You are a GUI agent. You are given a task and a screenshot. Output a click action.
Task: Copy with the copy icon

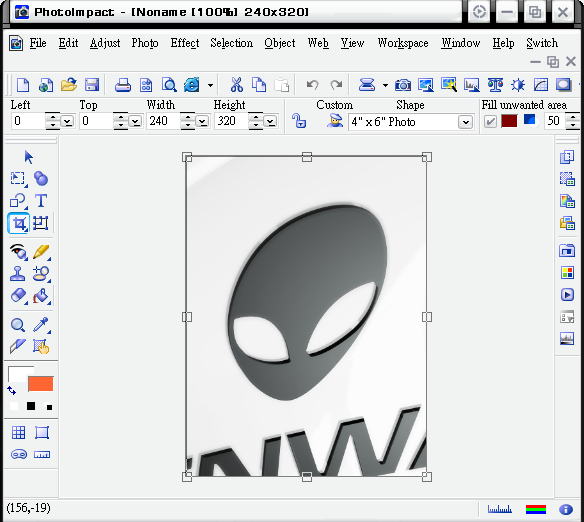coord(259,85)
